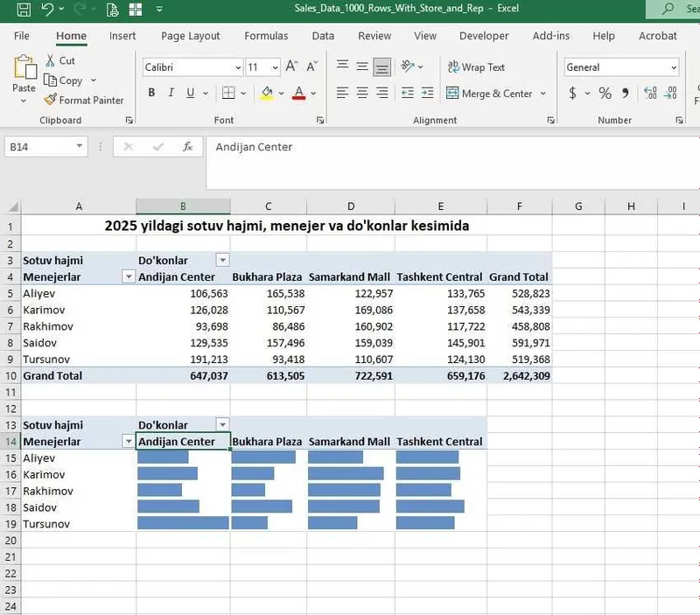Click the Undo arrow icon
The image size is (700, 615).
point(47,9)
